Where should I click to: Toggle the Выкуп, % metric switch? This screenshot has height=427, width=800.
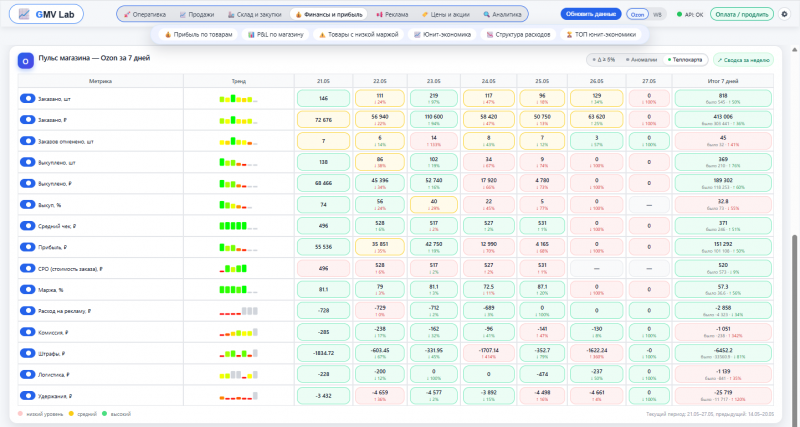coord(27,205)
